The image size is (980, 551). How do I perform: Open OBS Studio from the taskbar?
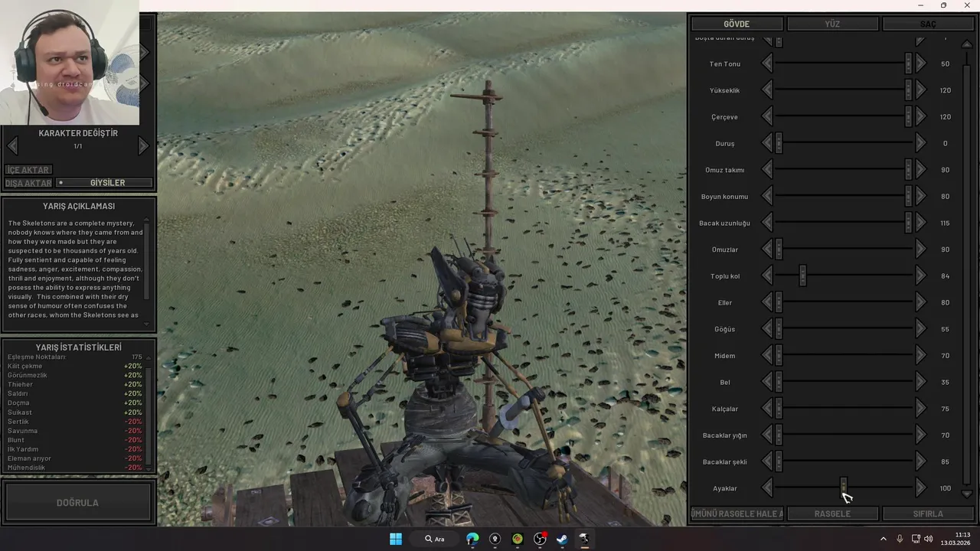pos(540,539)
